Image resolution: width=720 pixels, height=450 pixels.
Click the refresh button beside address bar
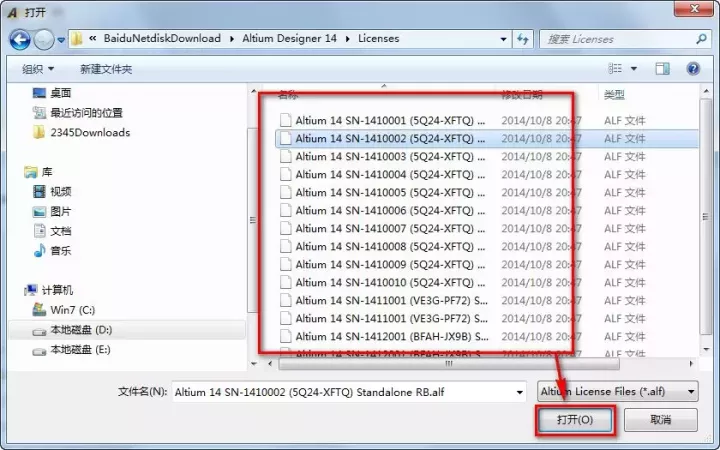522,39
